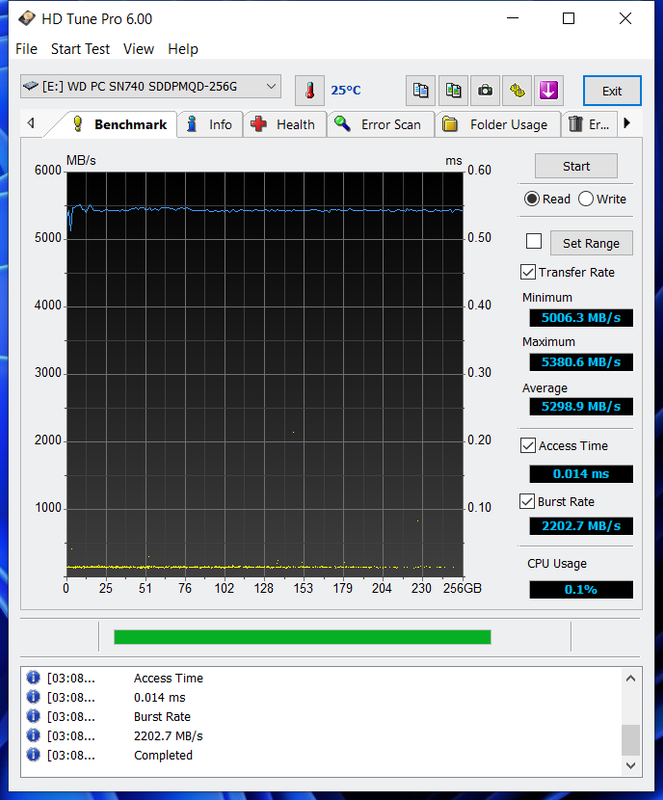663x800 pixels.
Task: Click the Average 5298.9 MB/s value
Action: click(581, 407)
